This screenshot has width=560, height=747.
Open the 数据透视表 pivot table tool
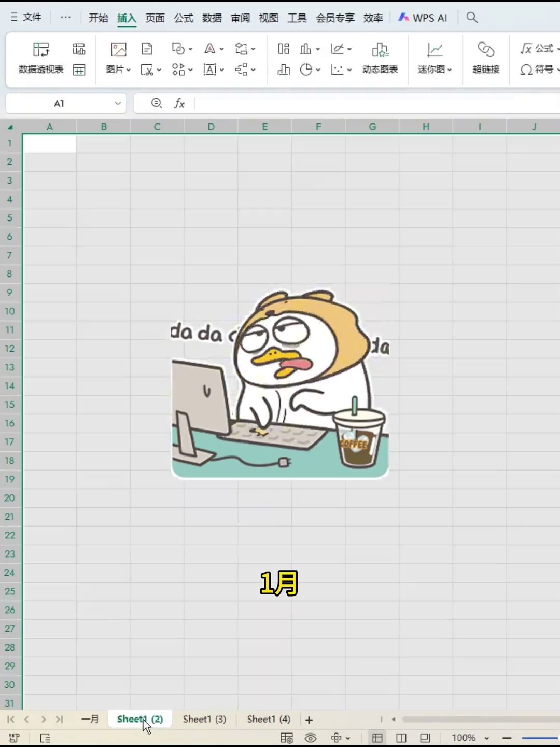(41, 58)
